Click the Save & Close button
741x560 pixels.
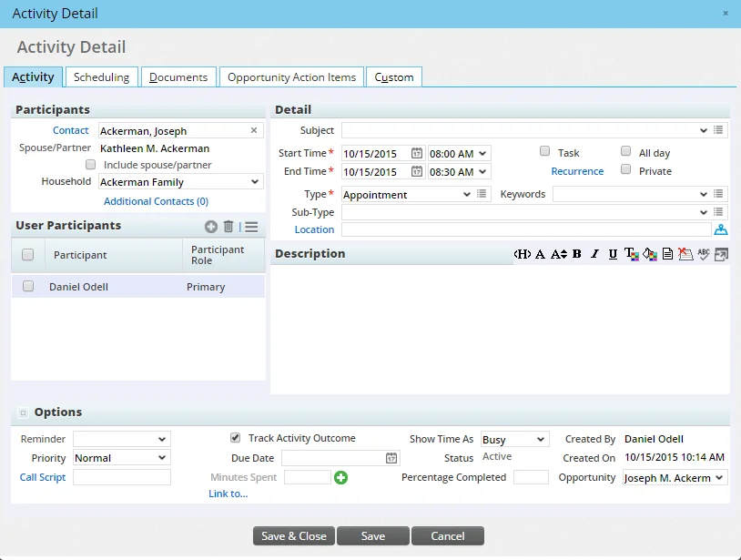coord(293,536)
